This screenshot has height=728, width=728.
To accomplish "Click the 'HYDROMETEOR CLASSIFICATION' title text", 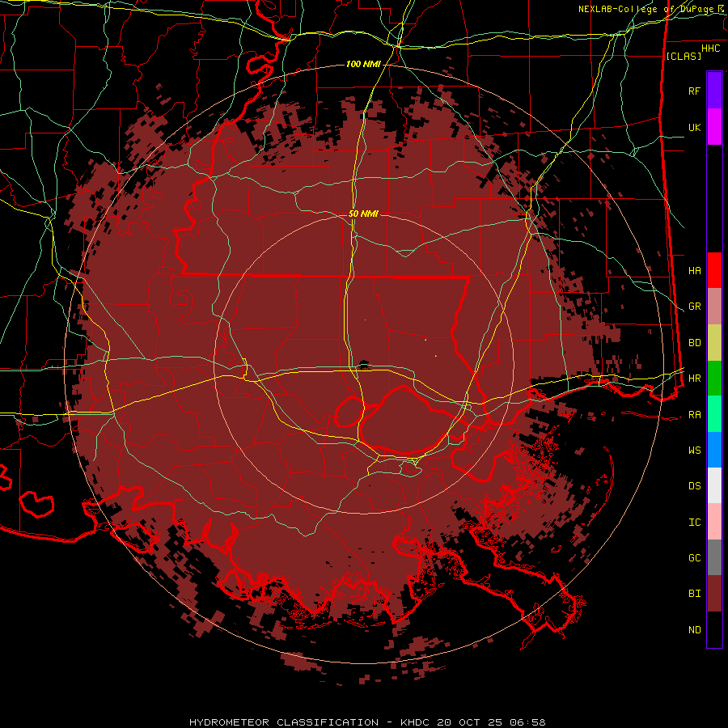I will coord(284,722).
